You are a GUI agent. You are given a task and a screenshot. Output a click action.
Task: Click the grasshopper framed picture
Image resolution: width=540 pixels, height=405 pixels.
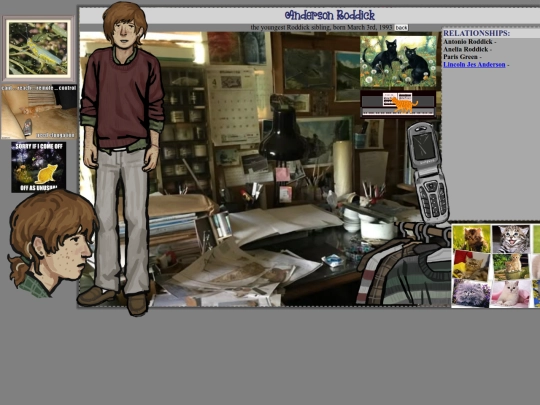39,48
